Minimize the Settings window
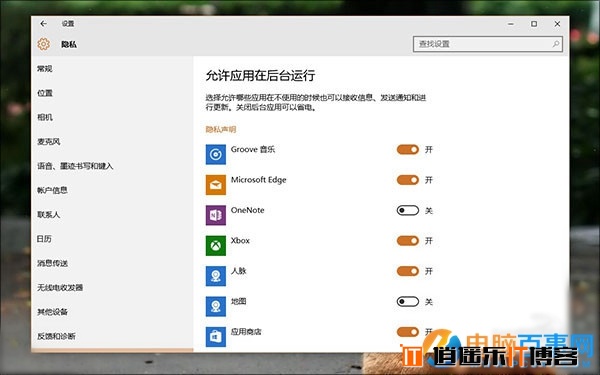This screenshot has width=600, height=375. 510,24
